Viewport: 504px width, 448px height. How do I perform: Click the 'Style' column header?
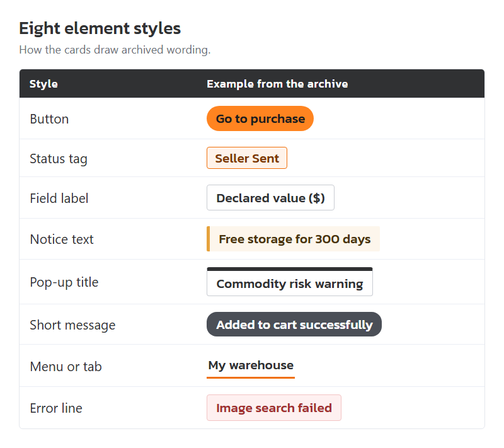tap(43, 84)
